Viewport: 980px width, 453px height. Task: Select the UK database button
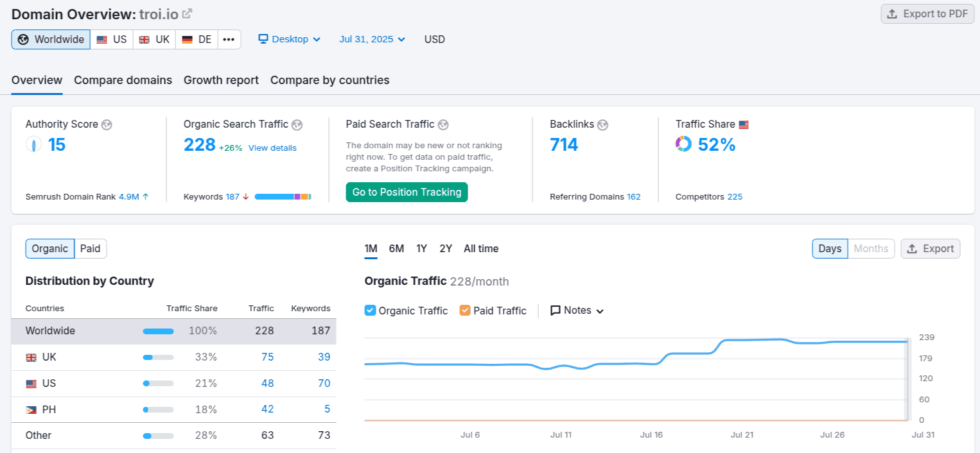click(155, 39)
